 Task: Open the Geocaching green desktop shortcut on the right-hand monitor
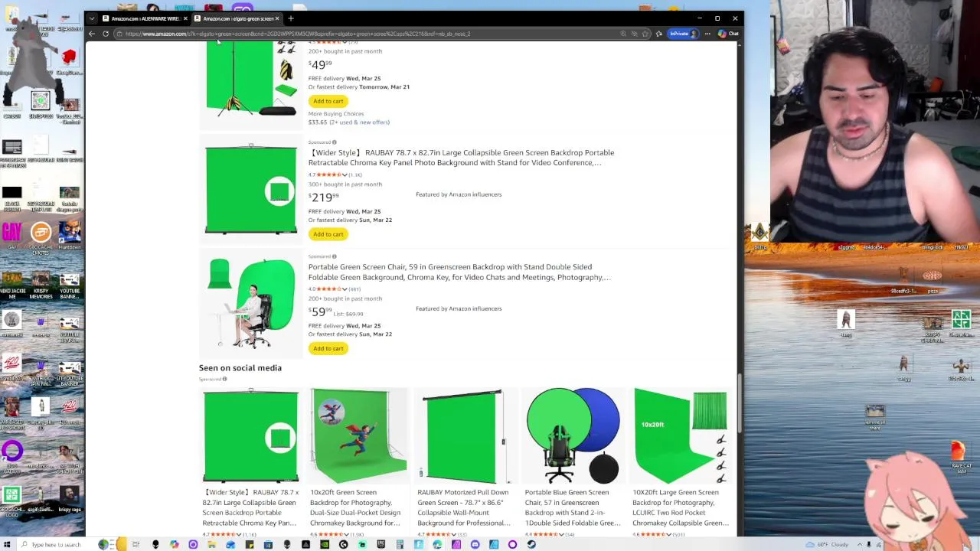(961, 322)
